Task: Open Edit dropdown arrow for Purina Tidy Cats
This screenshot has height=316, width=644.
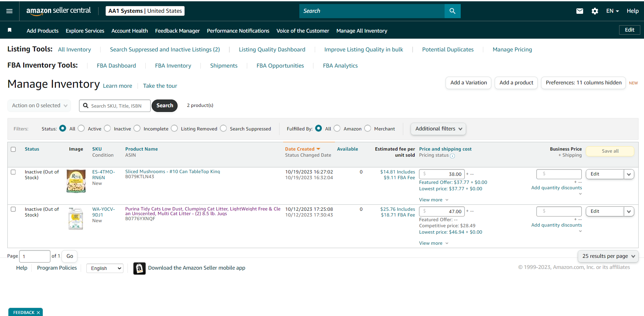Action: tap(629, 211)
